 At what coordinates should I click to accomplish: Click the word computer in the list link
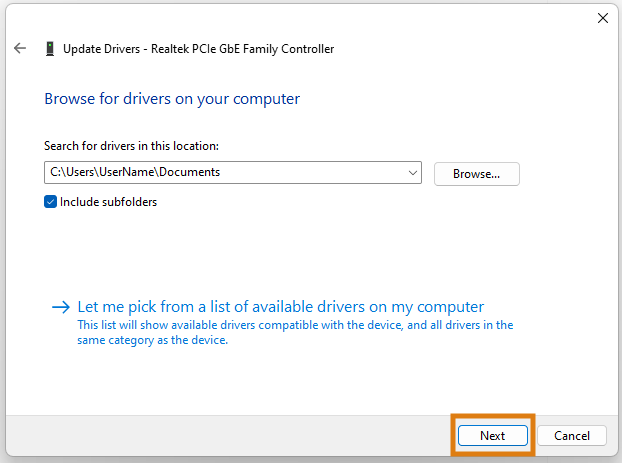coord(450,307)
